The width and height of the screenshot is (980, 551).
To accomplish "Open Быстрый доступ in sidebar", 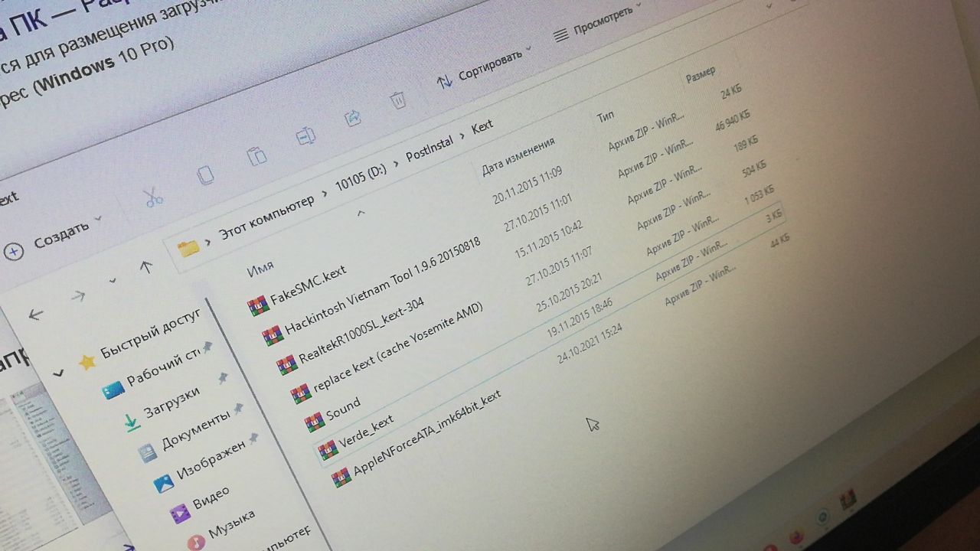I will [140, 338].
